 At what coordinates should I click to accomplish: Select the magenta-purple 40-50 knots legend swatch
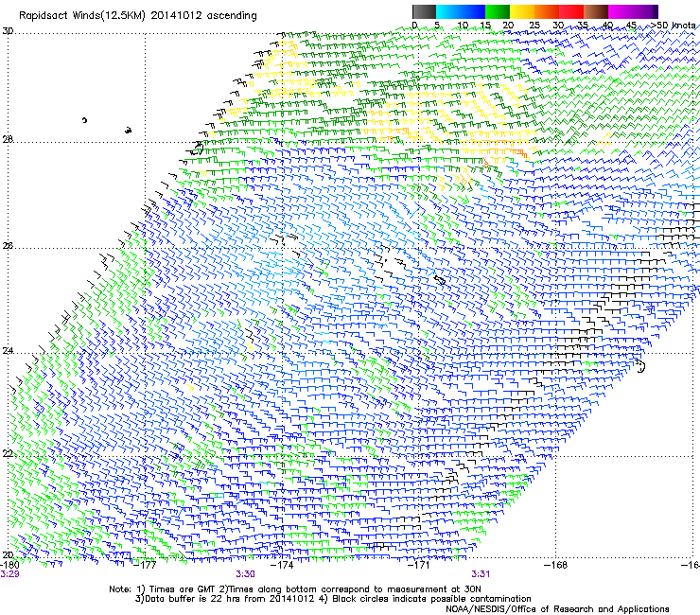(x=634, y=11)
